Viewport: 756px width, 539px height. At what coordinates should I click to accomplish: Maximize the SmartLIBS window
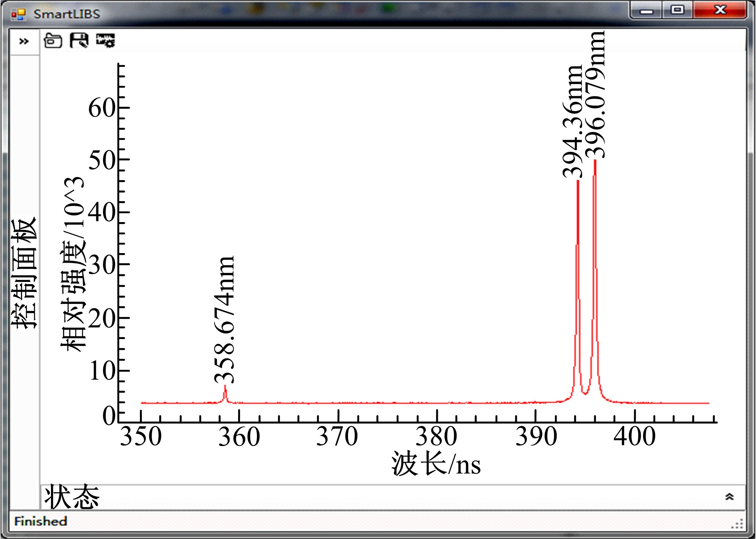pos(677,10)
